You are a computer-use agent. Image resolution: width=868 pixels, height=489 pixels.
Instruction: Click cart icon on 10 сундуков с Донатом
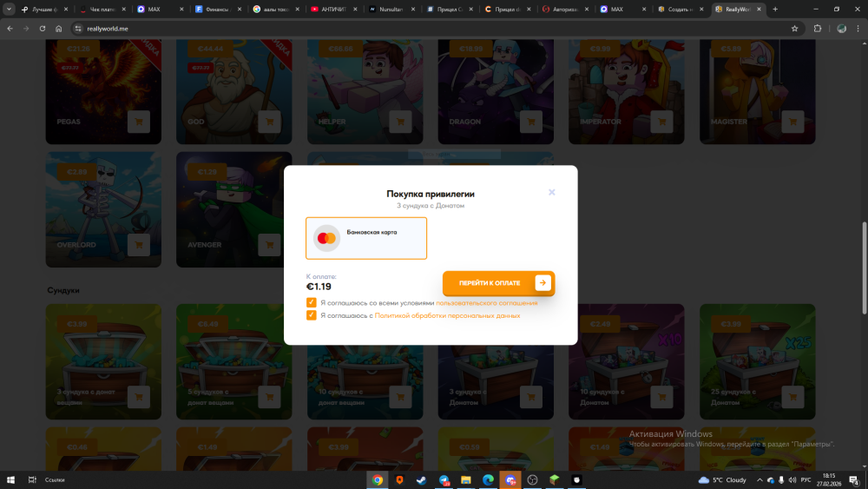(x=661, y=397)
